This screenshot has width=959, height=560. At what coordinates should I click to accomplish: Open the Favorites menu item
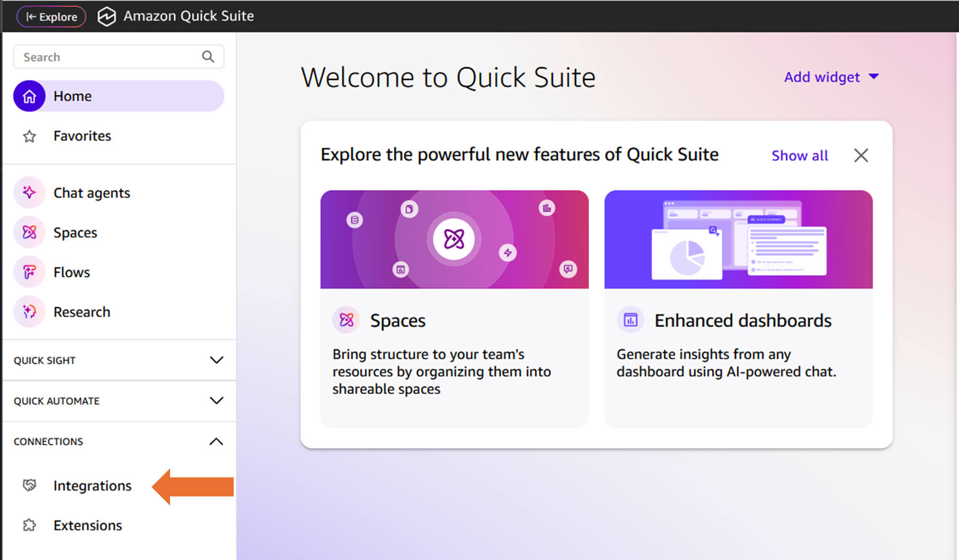pos(82,136)
